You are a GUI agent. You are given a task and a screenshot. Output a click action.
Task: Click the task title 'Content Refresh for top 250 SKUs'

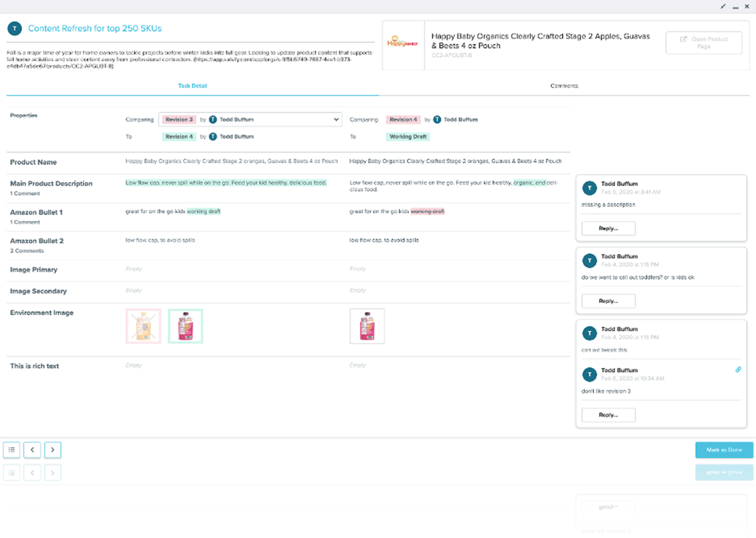(x=95, y=29)
